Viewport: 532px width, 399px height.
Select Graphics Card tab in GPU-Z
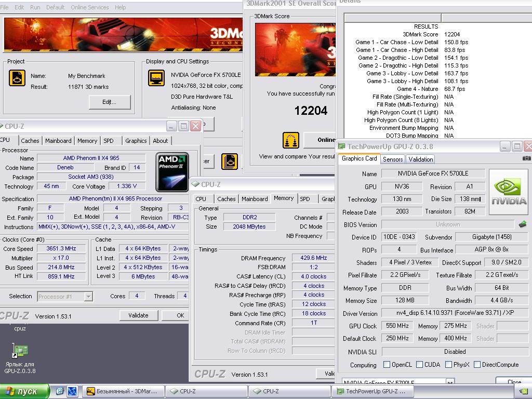[360, 158]
